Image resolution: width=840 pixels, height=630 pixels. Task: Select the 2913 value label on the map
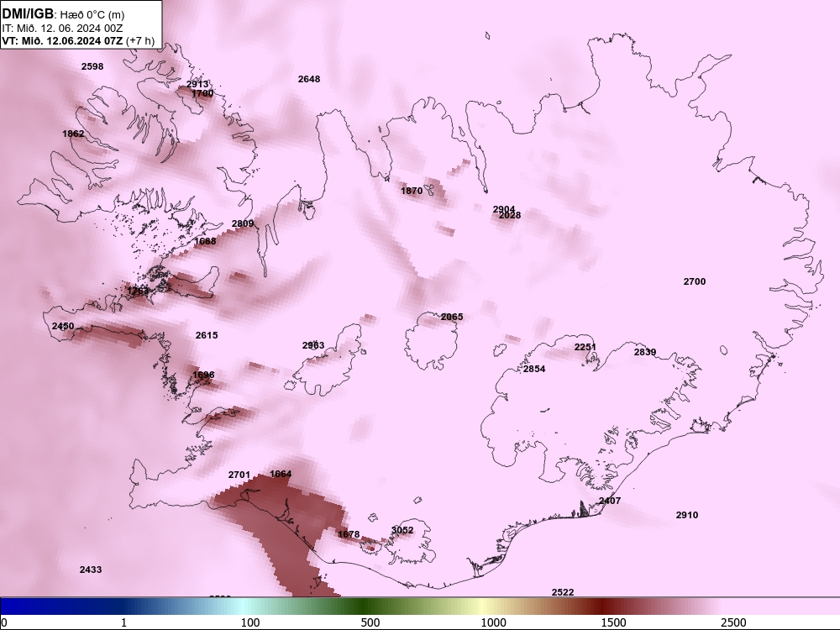pyautogui.click(x=197, y=84)
